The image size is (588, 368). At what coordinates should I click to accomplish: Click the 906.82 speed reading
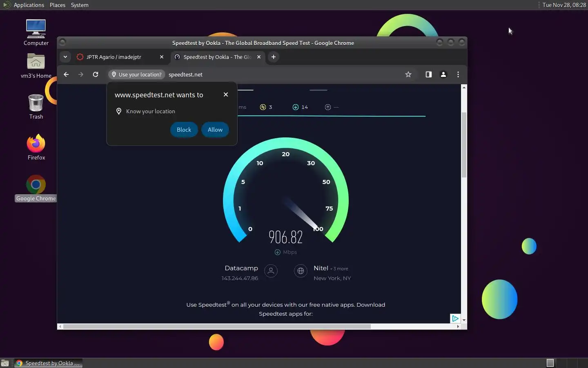tap(286, 237)
